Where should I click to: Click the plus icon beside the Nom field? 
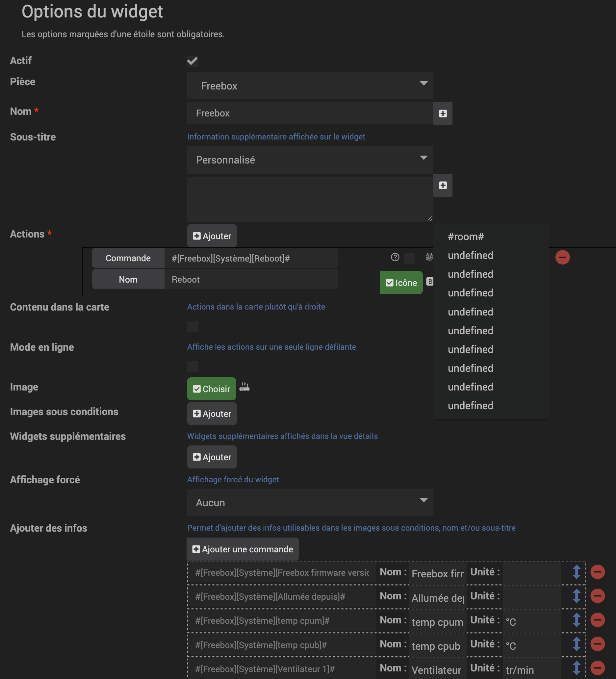443,113
